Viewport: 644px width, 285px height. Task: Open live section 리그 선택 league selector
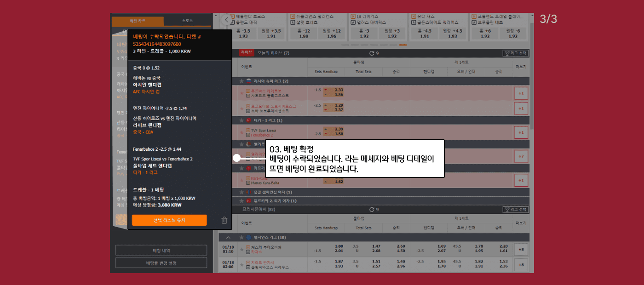pos(516,53)
